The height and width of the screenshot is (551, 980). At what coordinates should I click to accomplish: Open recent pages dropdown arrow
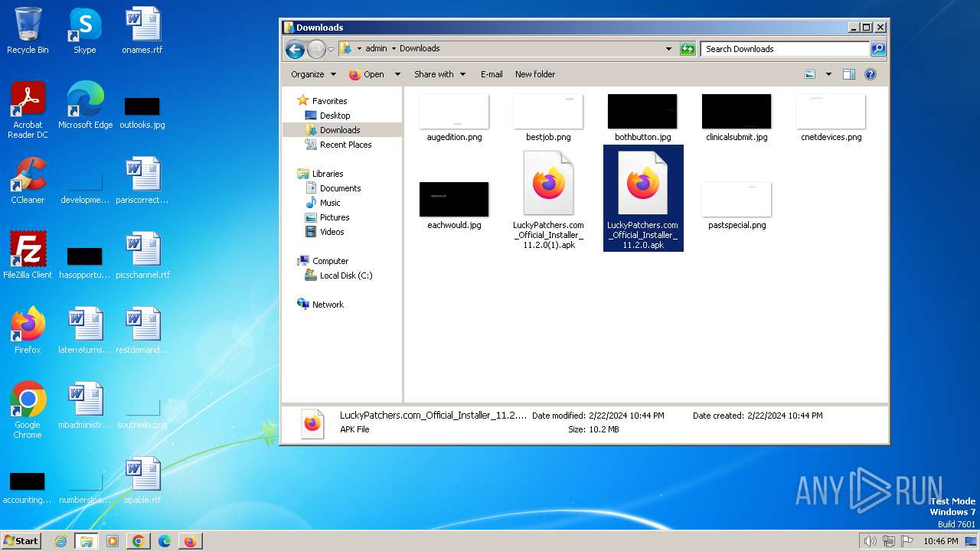pos(331,49)
